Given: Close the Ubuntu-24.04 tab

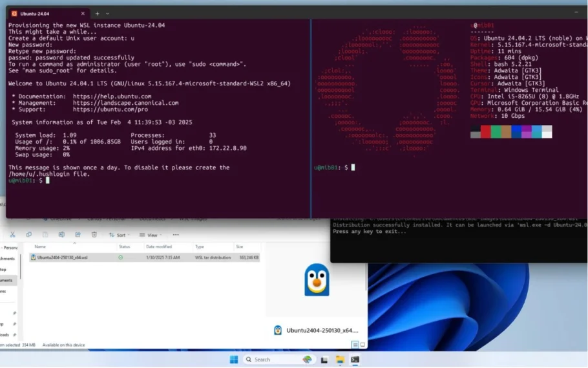Looking at the screenshot, I should [83, 14].
